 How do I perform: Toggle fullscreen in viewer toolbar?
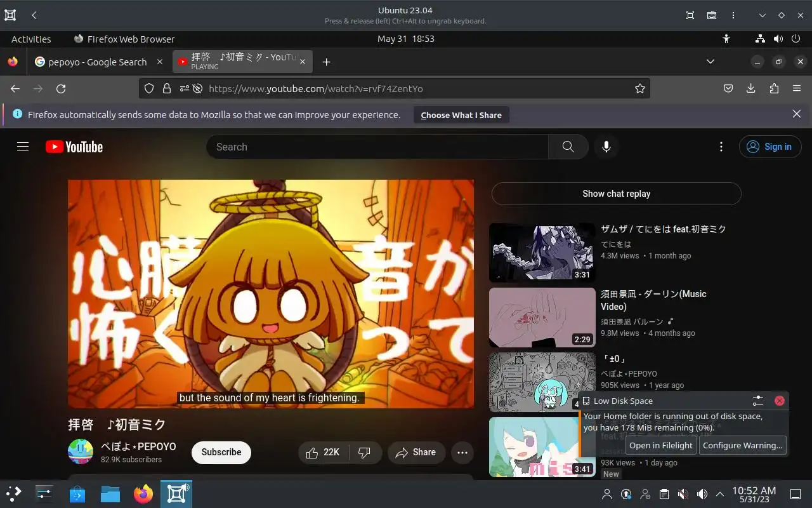[x=690, y=15]
